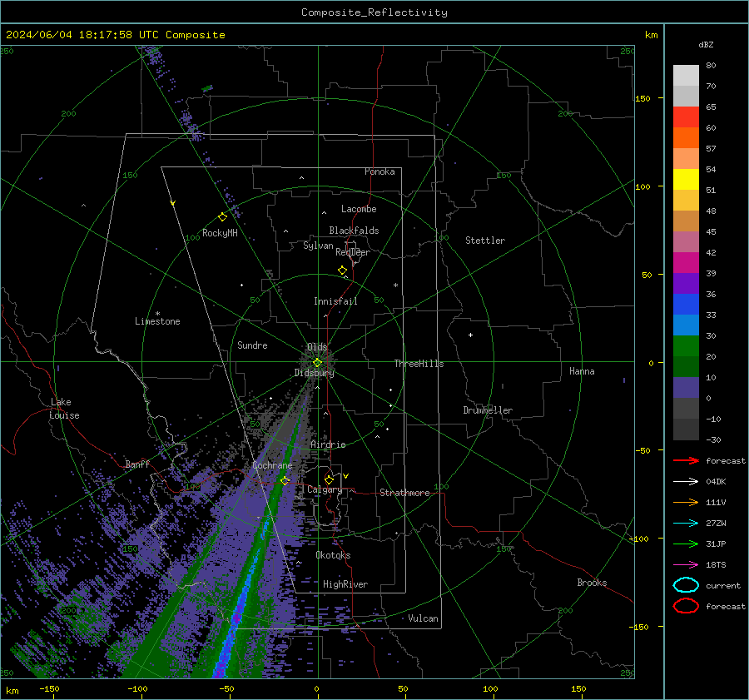This screenshot has height=700, width=749.
Task: Click the Calgary city label
Action: (x=325, y=489)
